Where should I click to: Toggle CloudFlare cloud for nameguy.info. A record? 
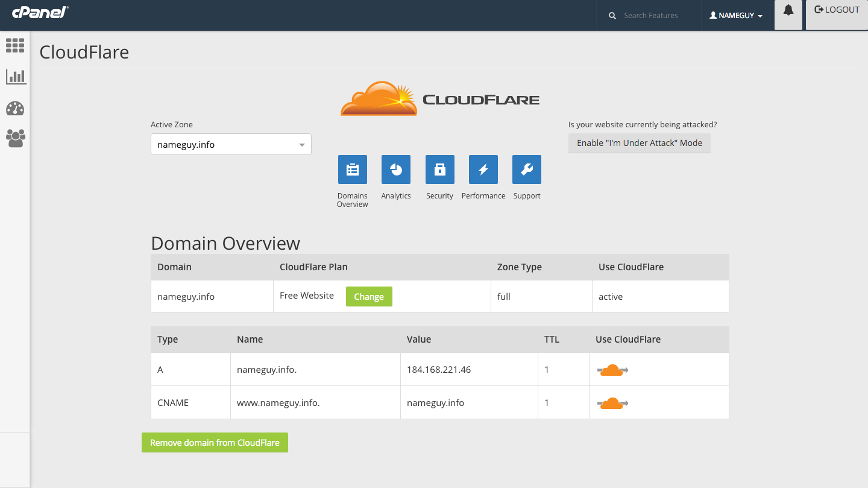pyautogui.click(x=612, y=370)
